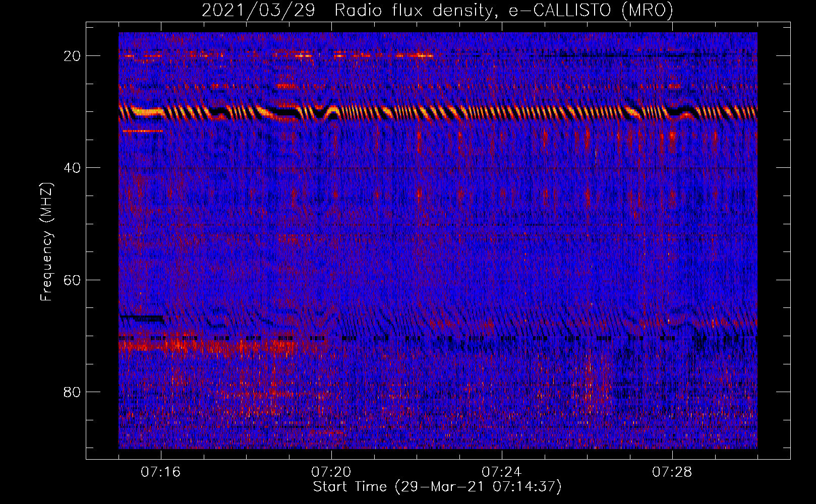The image size is (816, 504).
Task: Click the '20' frequency tick label
Action: click(73, 56)
